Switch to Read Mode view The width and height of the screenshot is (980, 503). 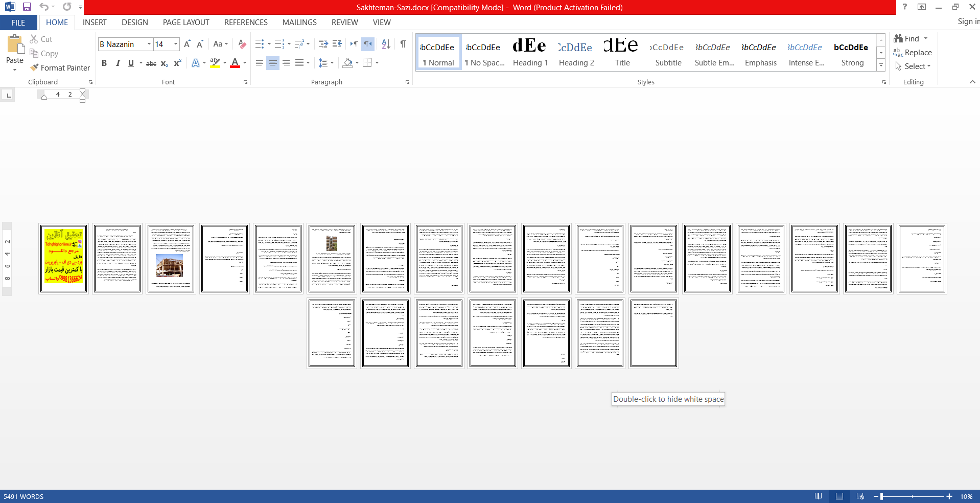(x=819, y=496)
